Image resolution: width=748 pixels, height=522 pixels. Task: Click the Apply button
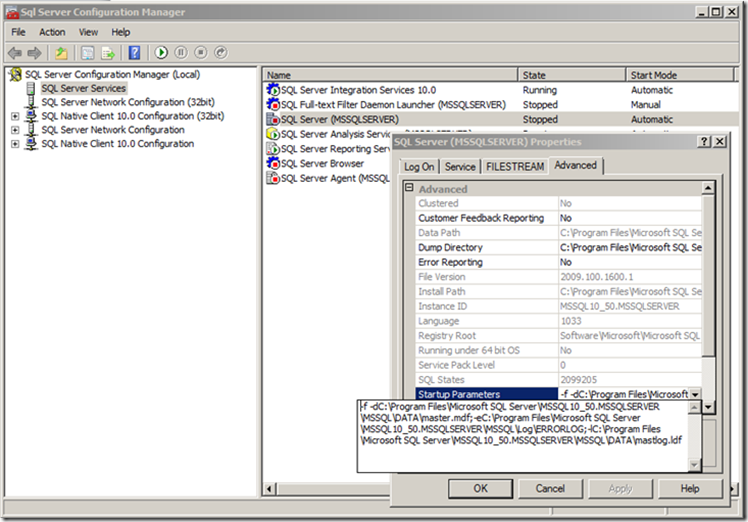(x=620, y=489)
